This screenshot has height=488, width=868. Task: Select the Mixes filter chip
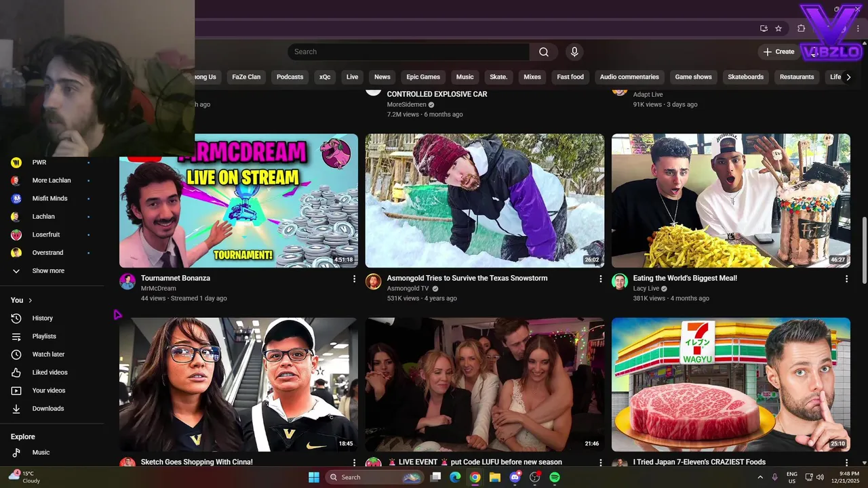(x=532, y=77)
